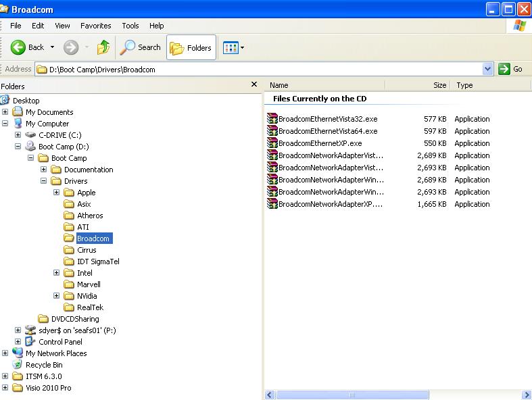Open the IDT SigmaTel folder
This screenshot has height=400, width=532.
click(x=99, y=261)
